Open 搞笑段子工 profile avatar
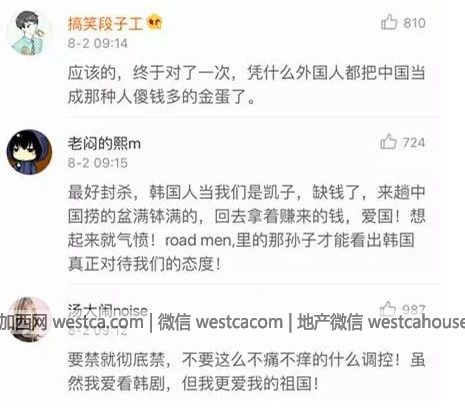The image size is (465, 414). pyautogui.click(x=29, y=33)
